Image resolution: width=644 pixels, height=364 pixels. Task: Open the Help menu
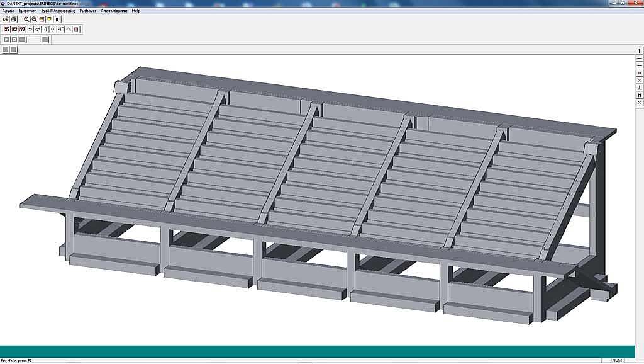pos(136,11)
